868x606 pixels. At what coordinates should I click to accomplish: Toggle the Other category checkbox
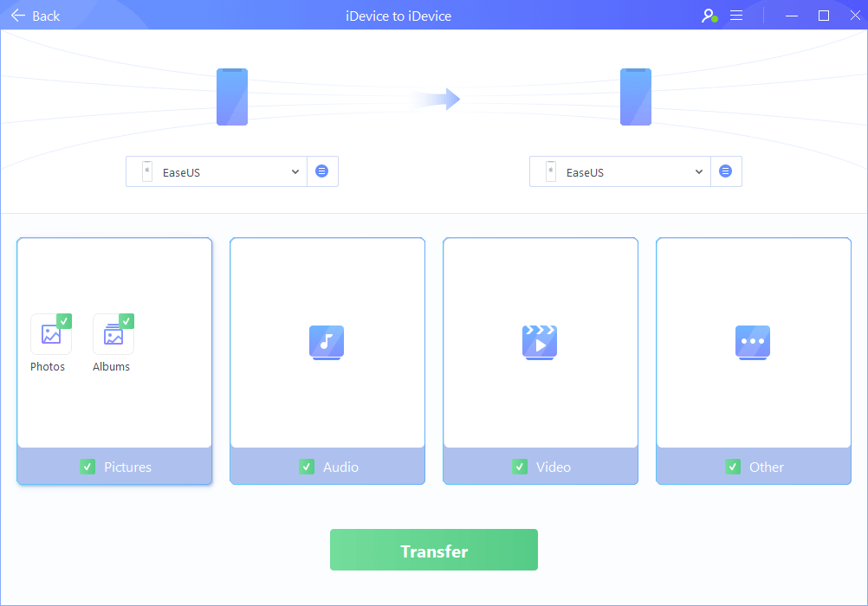pos(733,467)
